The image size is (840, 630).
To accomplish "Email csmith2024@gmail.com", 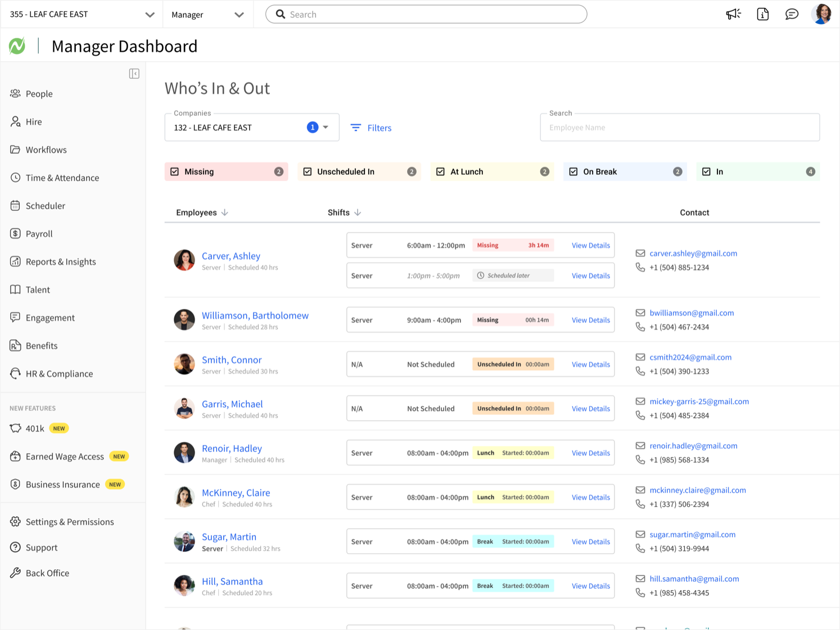I will tap(690, 357).
